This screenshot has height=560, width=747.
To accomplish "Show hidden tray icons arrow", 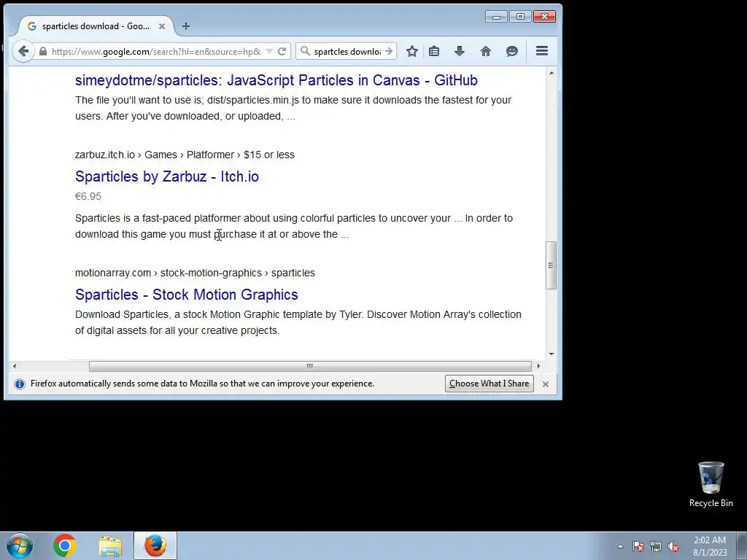I will [620, 546].
